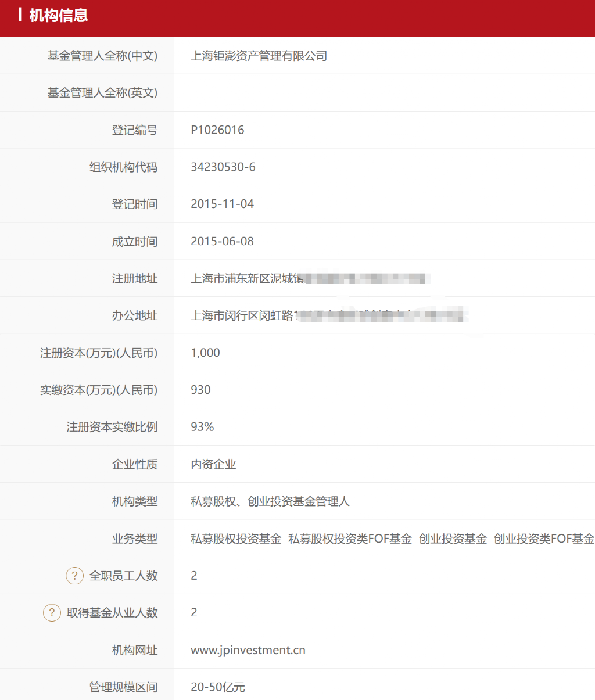The width and height of the screenshot is (595, 700).
Task: Click business type 私募股权投资基金
Action: pos(236,539)
